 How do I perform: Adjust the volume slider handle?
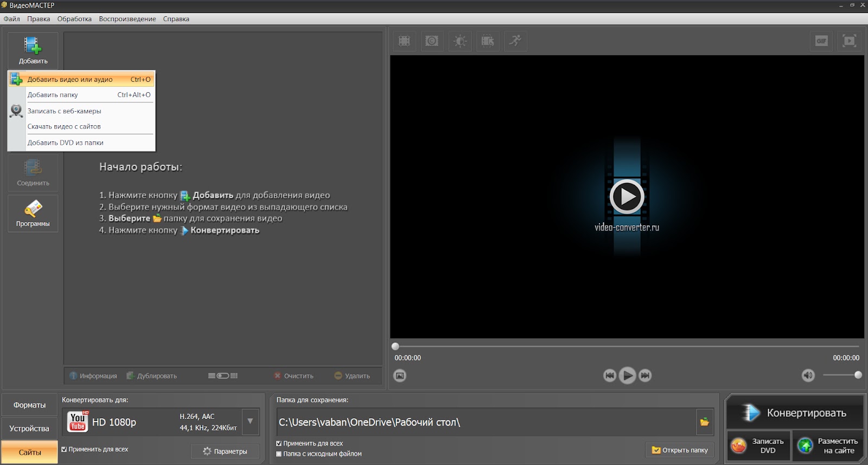858,375
